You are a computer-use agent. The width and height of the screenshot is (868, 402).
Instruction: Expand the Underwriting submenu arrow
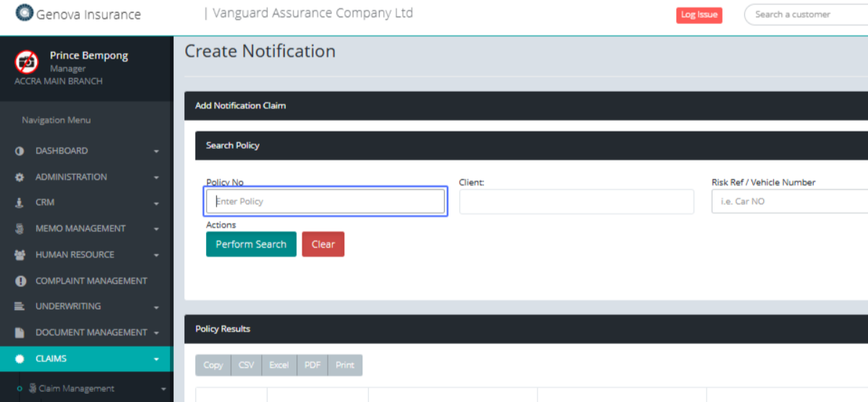point(156,307)
